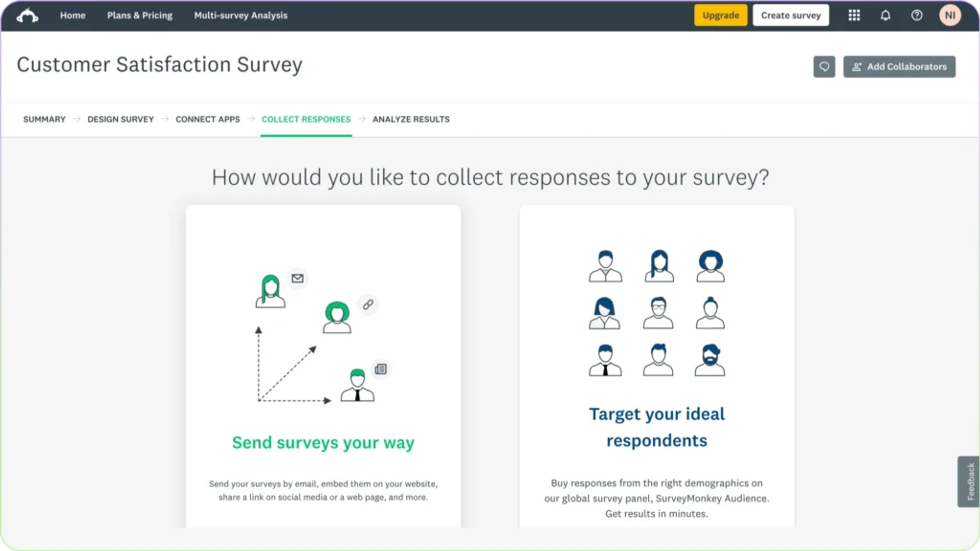Open the NI user avatar menu
Image resolution: width=980 pixels, height=551 pixels.
[950, 15]
